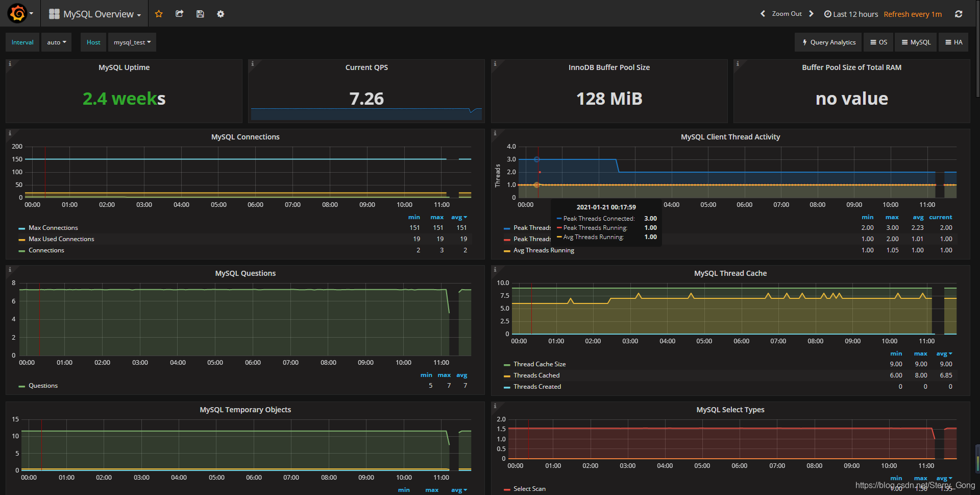Click the 128 MiB buffer pool value
This screenshot has width=980, height=495.
(x=609, y=99)
